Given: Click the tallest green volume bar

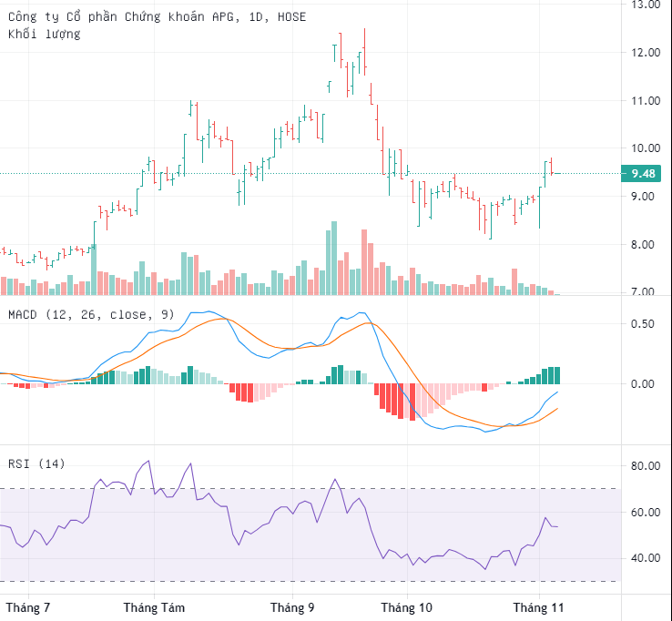Looking at the screenshot, I should coord(334,258).
